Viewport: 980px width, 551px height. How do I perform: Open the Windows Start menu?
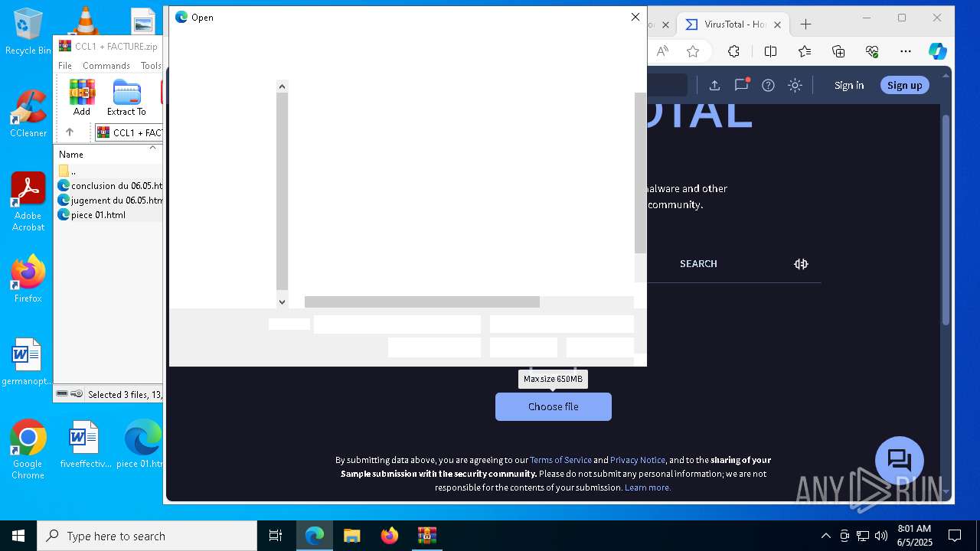[18, 536]
